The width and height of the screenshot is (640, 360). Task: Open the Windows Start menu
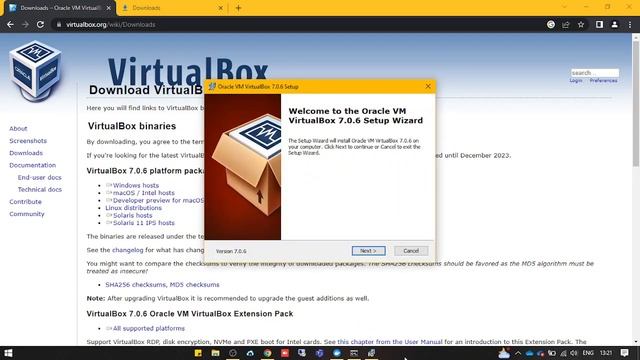point(8,353)
